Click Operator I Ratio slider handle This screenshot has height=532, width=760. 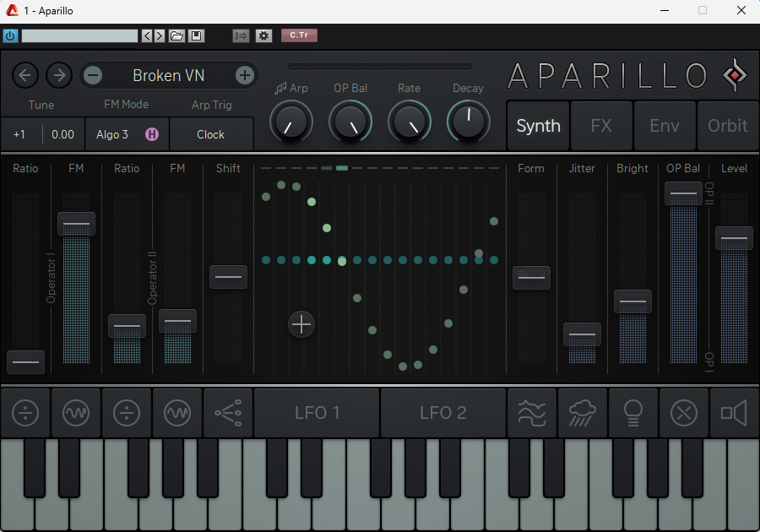pos(25,362)
